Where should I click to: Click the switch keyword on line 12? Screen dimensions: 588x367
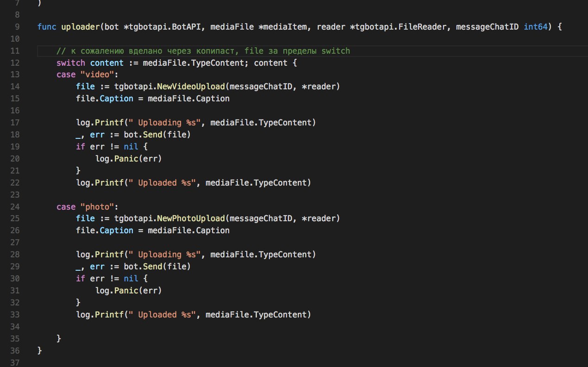[x=71, y=63]
